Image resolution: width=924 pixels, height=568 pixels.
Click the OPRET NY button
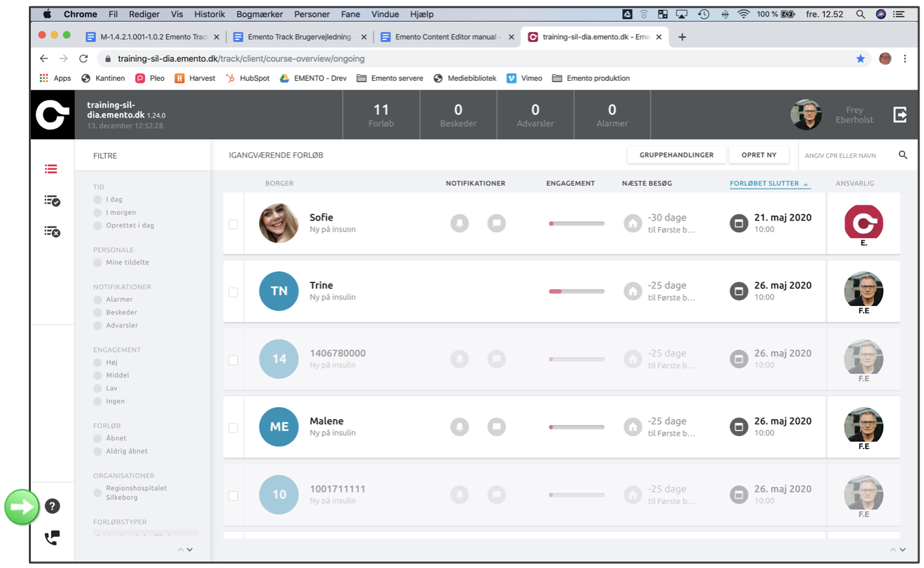(759, 155)
